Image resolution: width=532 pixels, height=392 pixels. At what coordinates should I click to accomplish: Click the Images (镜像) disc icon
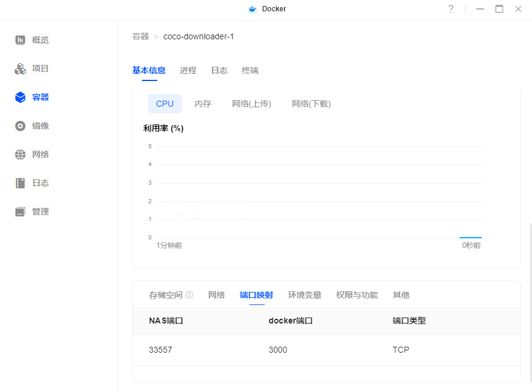coord(20,126)
